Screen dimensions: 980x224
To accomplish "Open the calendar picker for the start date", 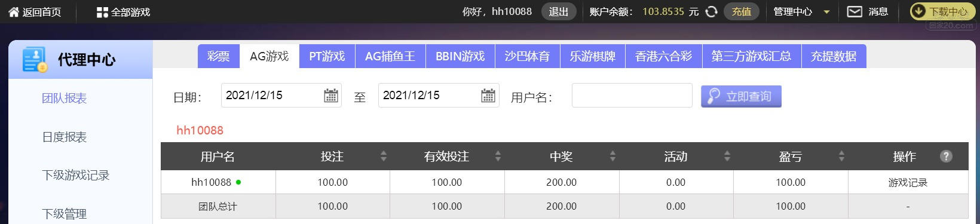I will coord(331,96).
